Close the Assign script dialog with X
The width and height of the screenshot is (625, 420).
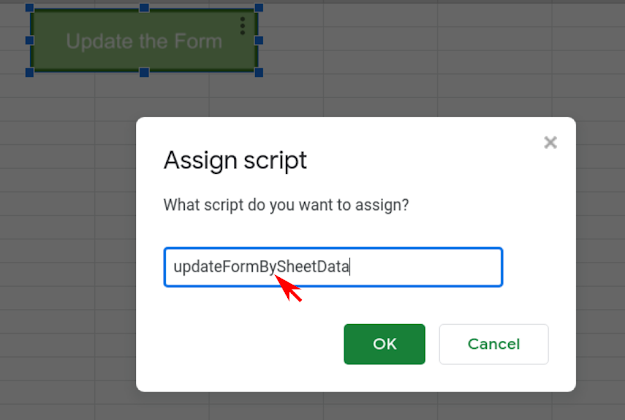[550, 143]
